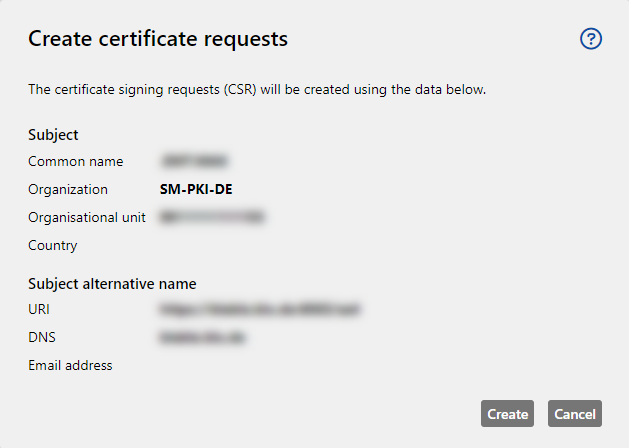This screenshot has height=448, width=629.
Task: Click the Create button
Action: pos(507,414)
